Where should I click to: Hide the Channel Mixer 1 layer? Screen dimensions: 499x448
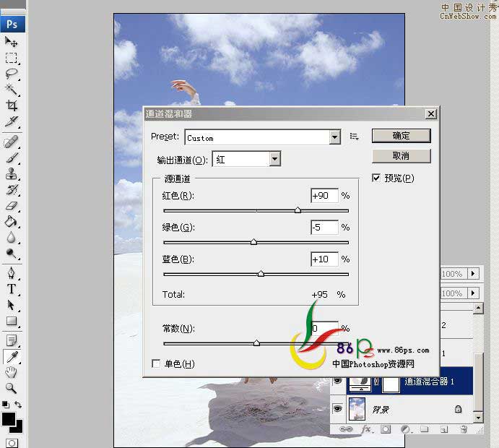click(338, 381)
